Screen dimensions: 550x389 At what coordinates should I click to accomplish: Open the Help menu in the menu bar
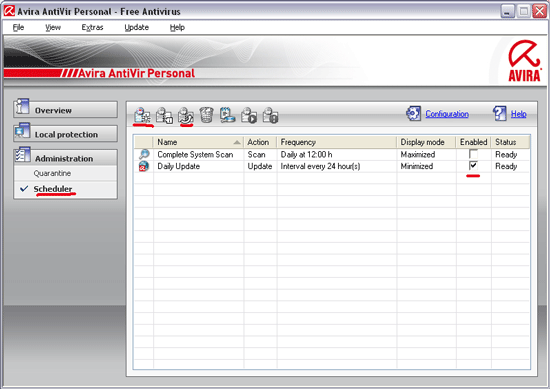point(177,27)
